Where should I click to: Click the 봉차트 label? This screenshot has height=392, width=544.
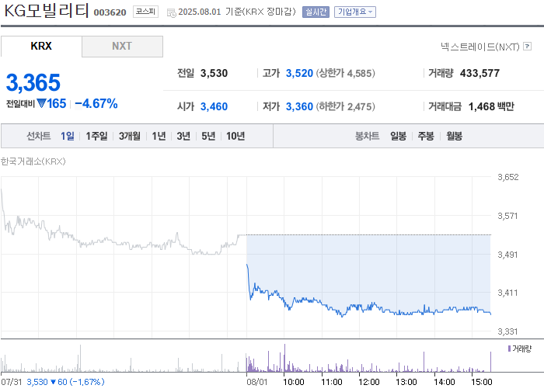367,136
